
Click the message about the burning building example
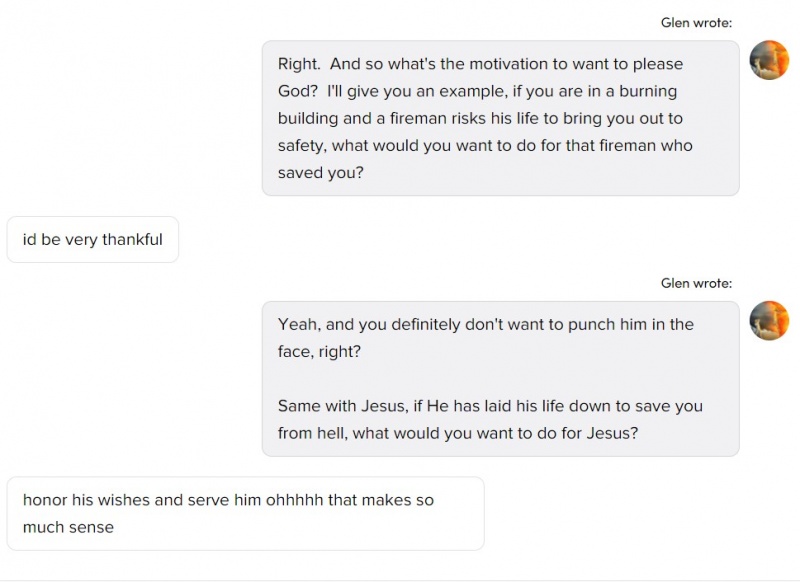[500, 118]
